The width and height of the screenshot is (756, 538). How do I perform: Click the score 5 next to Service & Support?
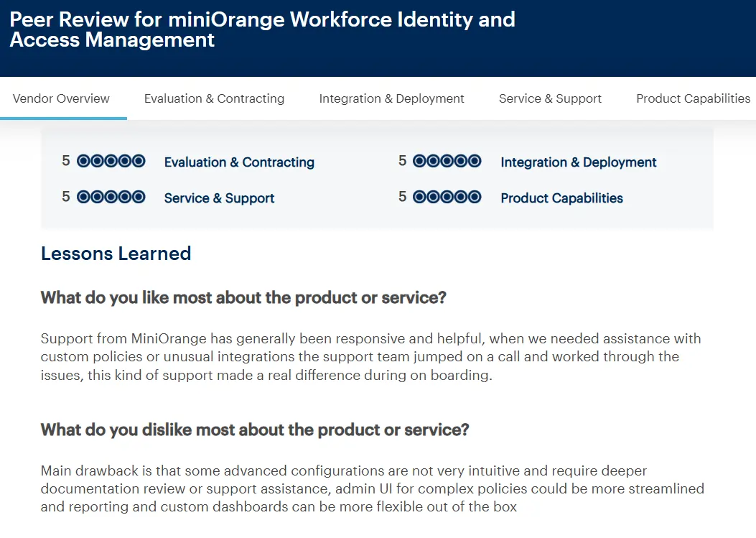point(65,197)
